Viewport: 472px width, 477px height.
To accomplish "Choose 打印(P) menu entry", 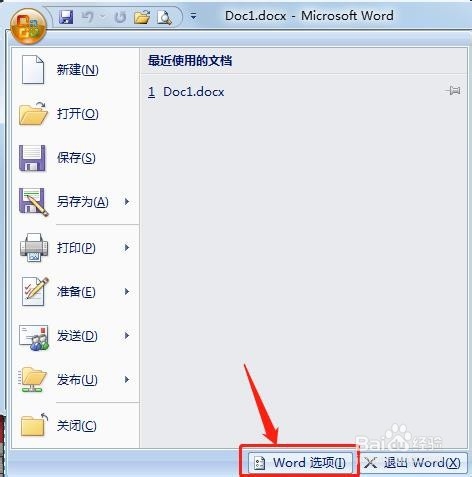I will click(75, 248).
